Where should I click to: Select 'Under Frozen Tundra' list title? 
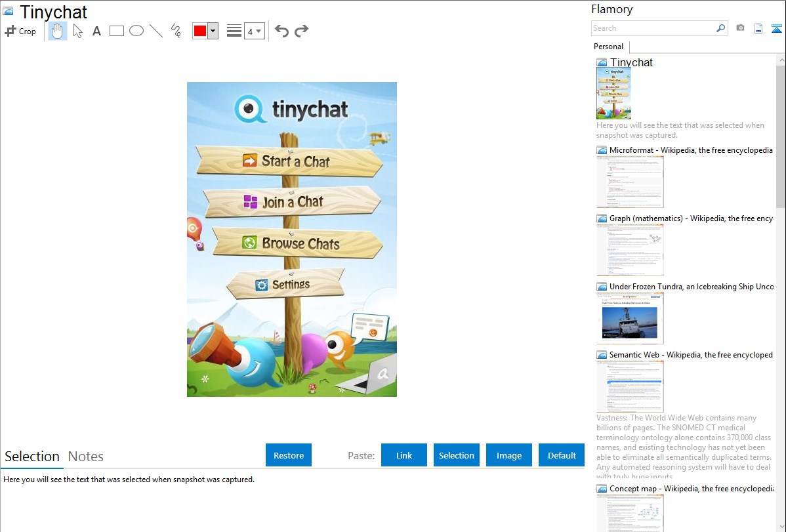pos(692,286)
